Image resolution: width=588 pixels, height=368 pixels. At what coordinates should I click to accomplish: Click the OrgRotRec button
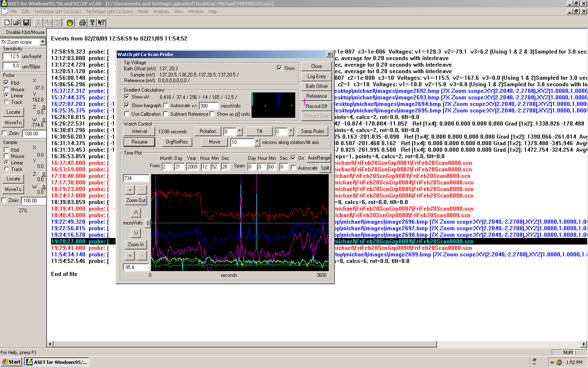(177, 142)
